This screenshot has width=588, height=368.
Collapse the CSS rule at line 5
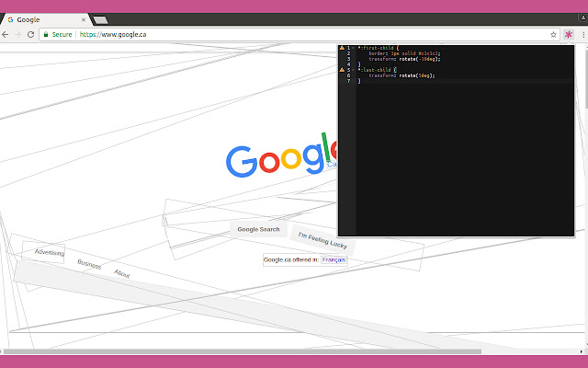pyautogui.click(x=353, y=70)
